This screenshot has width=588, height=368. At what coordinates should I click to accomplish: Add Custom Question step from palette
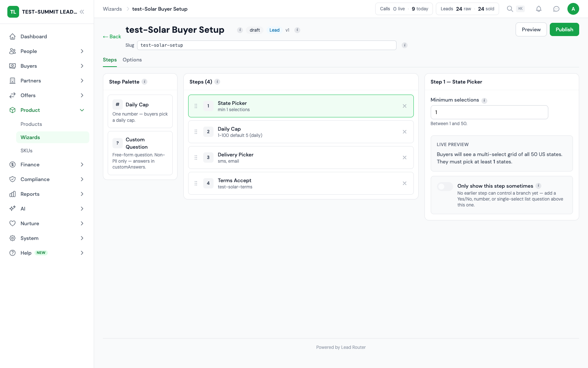pos(140,153)
